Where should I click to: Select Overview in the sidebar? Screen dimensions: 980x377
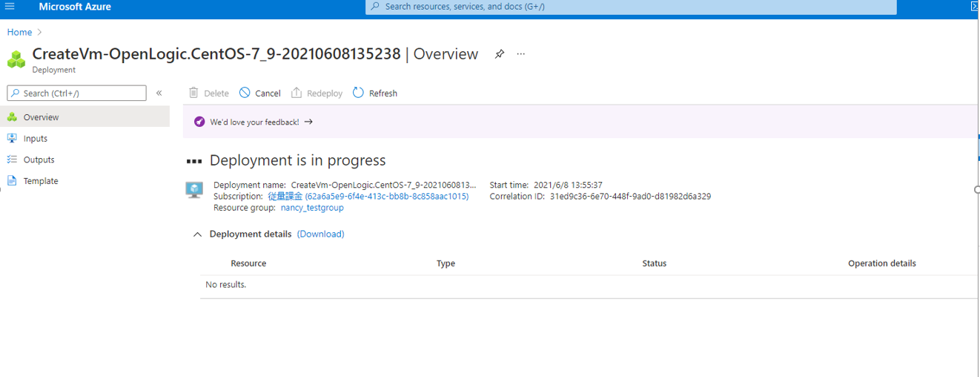click(85, 117)
